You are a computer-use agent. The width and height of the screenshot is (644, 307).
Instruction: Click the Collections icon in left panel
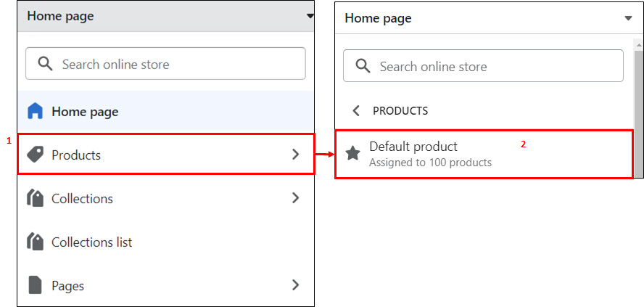coord(35,199)
